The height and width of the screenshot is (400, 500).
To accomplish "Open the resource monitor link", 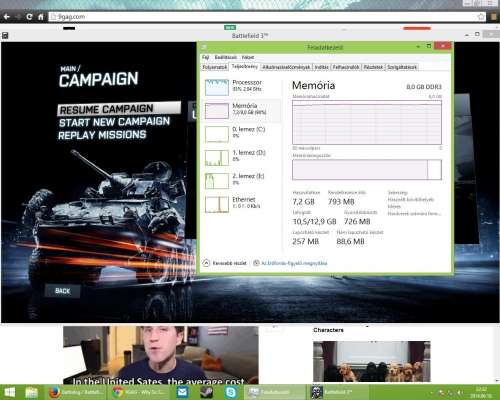I will tap(294, 263).
